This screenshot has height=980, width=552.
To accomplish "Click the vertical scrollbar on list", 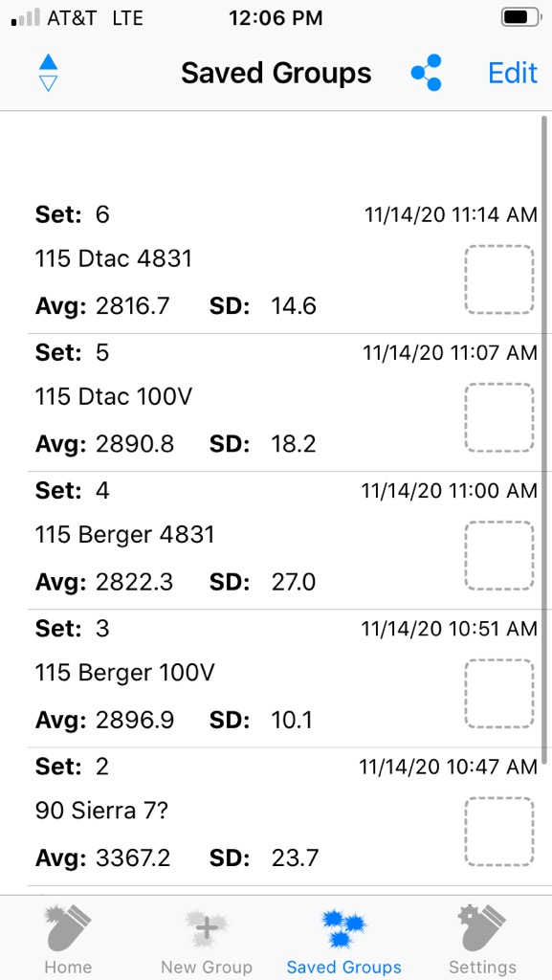I will tap(544, 437).
